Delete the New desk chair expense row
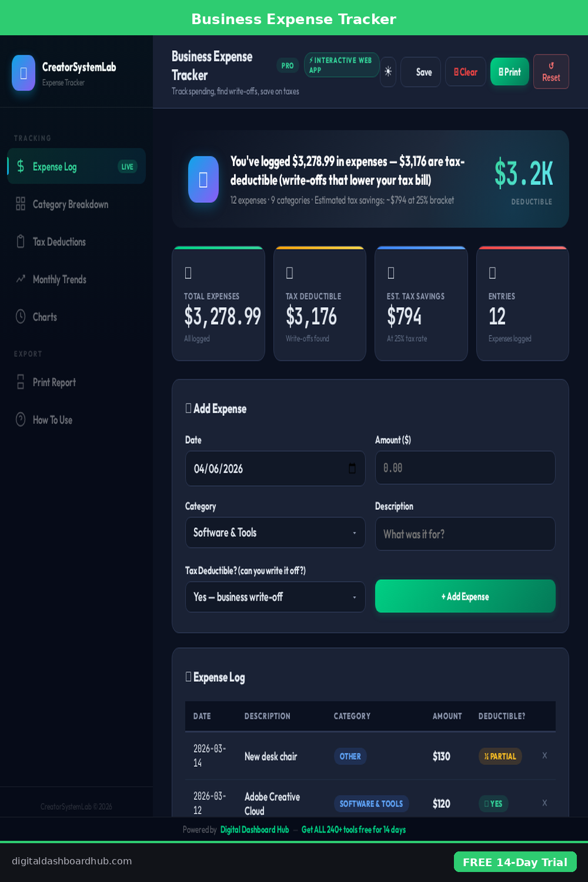The height and width of the screenshot is (882, 588). (x=544, y=756)
